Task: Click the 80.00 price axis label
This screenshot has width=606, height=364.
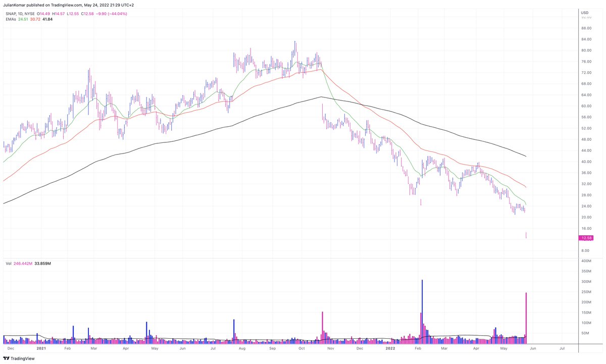Action: point(586,50)
